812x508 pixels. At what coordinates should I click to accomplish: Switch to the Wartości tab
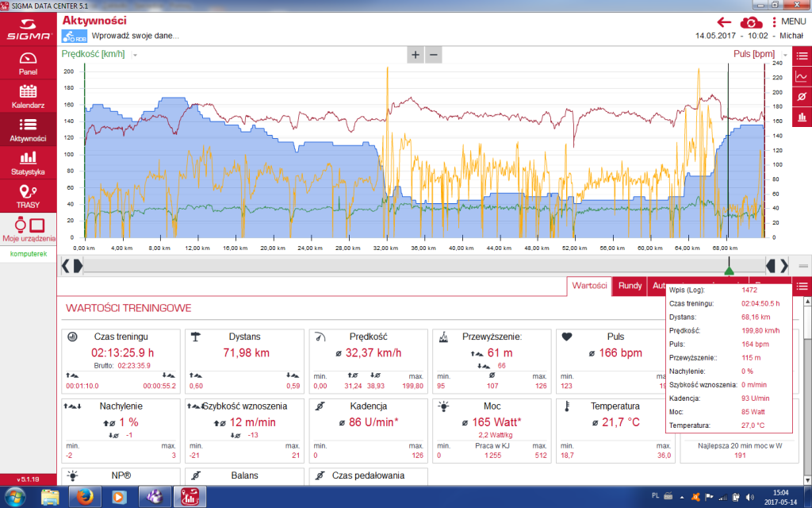point(589,286)
